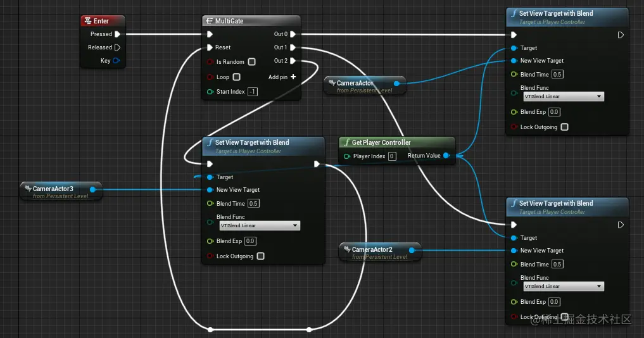Screen dimensions: 644x338
Task: Click the Player Index input pin
Action: coord(347,156)
